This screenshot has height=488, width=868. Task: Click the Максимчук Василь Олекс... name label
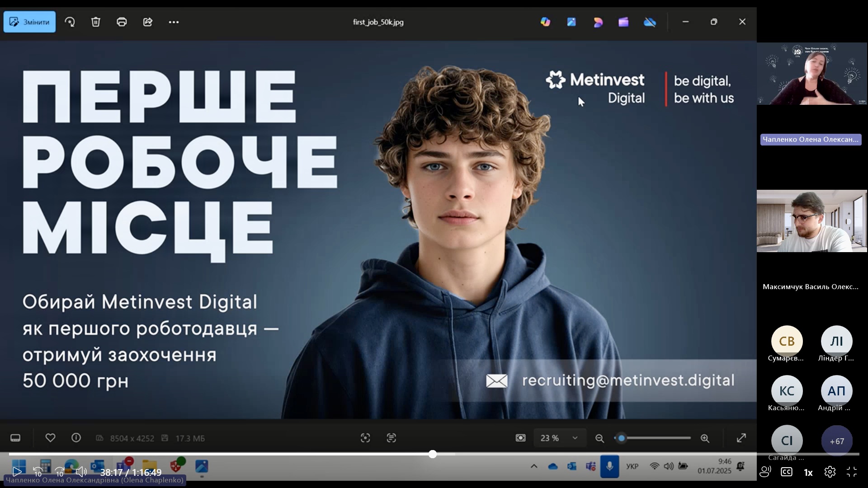(811, 287)
